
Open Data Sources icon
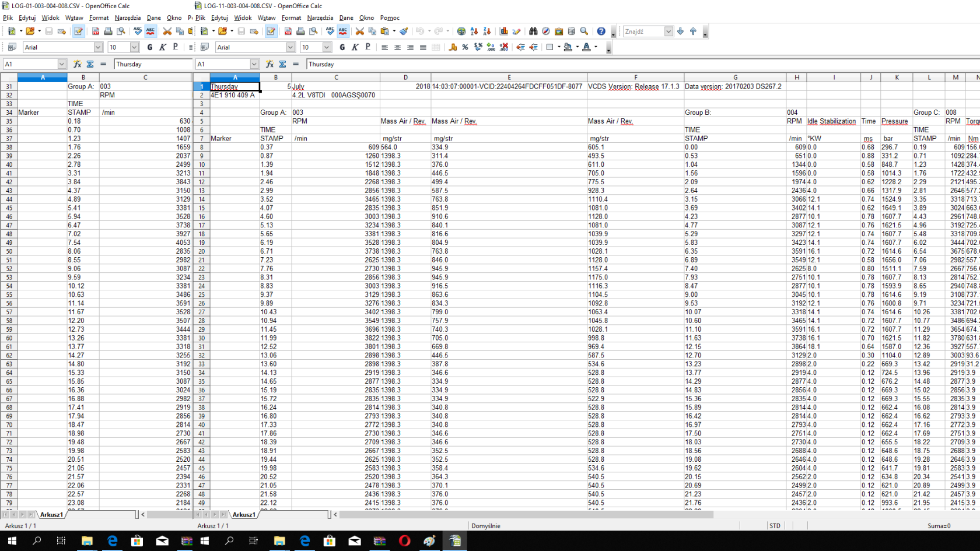(572, 31)
